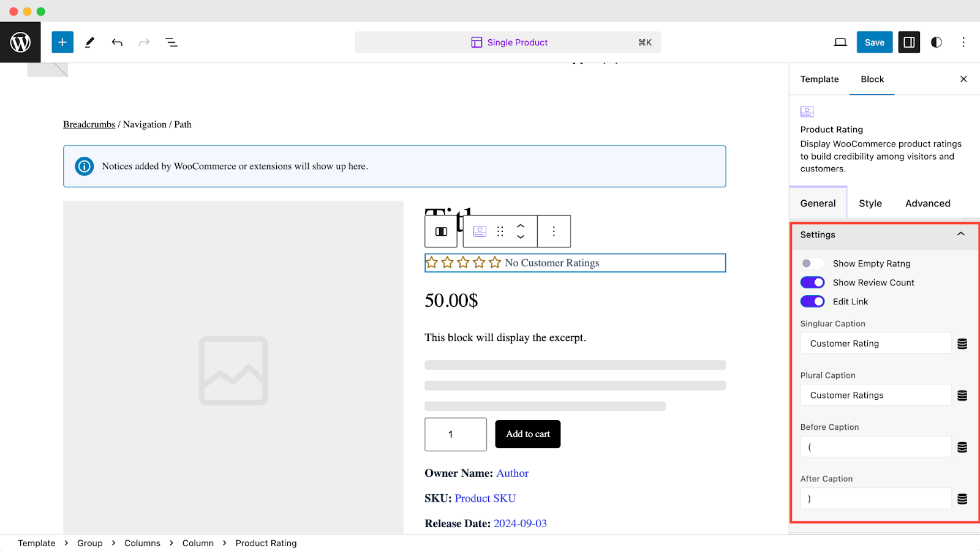The image size is (980, 551).
Task: Click the desktop preview icon near Save
Action: pos(840,42)
